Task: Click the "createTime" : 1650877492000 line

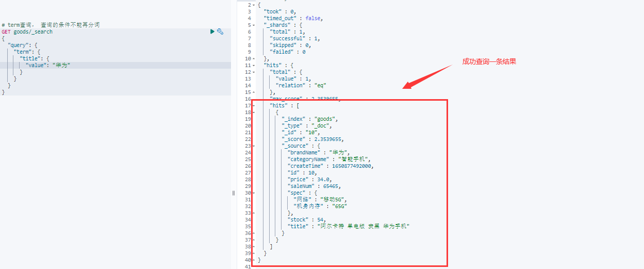Action: coord(331,166)
